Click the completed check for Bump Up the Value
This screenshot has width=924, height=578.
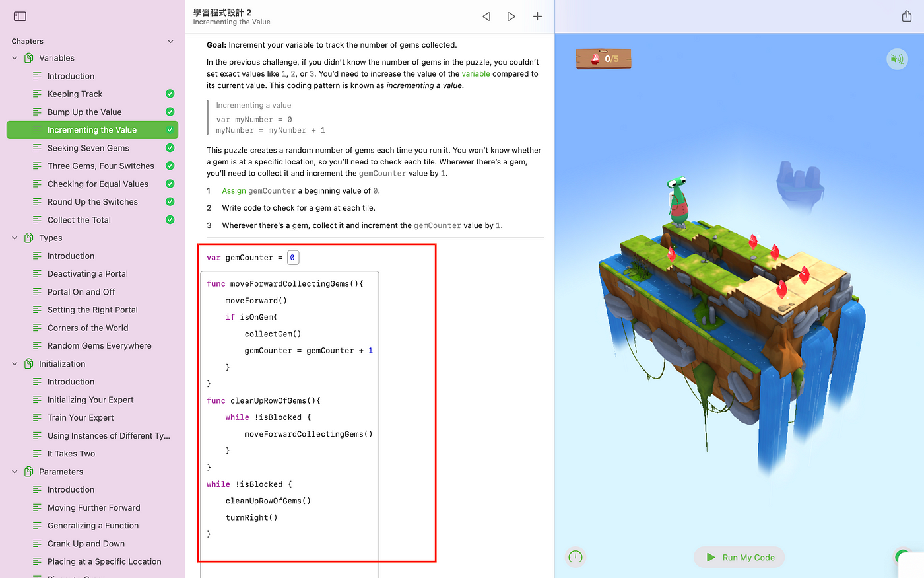170,112
